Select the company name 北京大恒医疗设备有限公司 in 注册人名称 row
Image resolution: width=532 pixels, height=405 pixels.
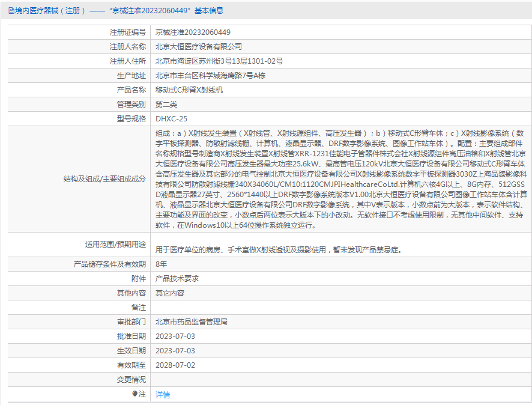pyautogui.click(x=199, y=46)
